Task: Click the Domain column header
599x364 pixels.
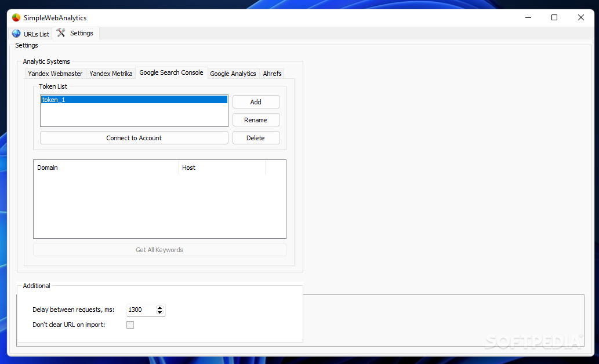Action: tap(106, 168)
